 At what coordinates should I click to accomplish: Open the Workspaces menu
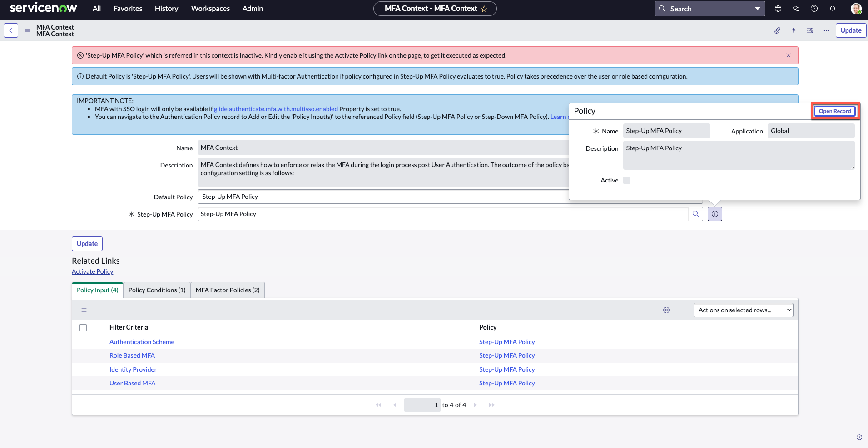(210, 9)
